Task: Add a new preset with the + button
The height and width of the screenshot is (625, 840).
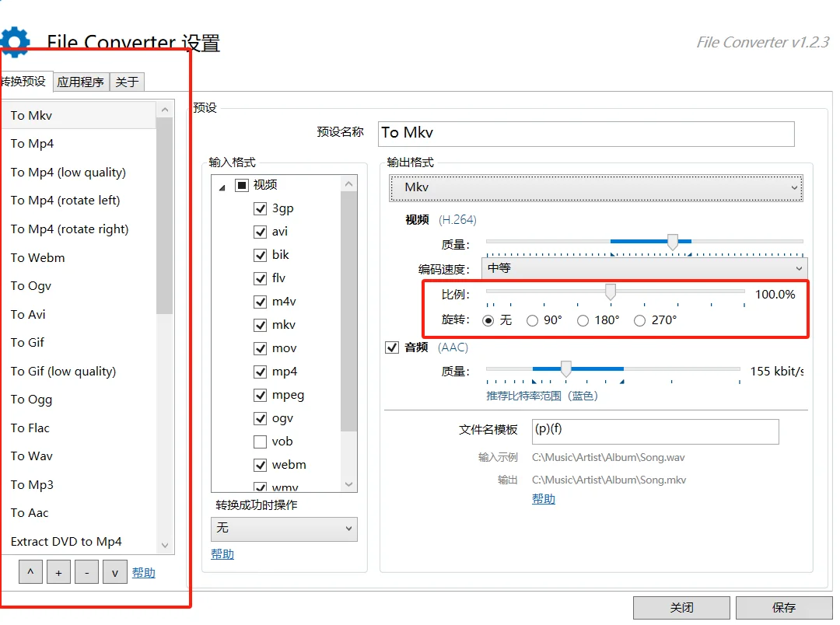Action: pyautogui.click(x=58, y=571)
